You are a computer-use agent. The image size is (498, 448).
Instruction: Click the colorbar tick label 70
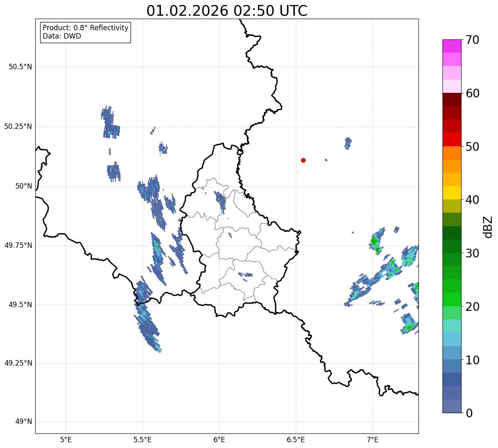[472, 40]
